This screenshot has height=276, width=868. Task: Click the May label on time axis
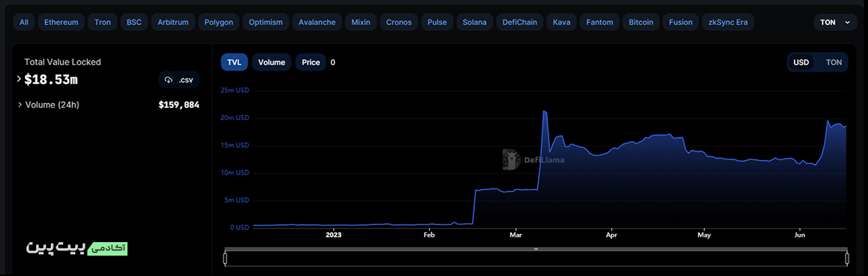click(705, 235)
